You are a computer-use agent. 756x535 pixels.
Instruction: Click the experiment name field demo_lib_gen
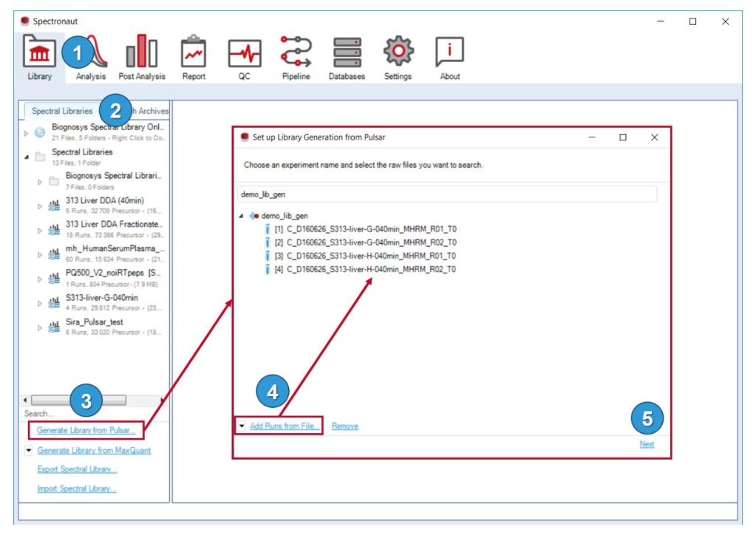coord(447,194)
